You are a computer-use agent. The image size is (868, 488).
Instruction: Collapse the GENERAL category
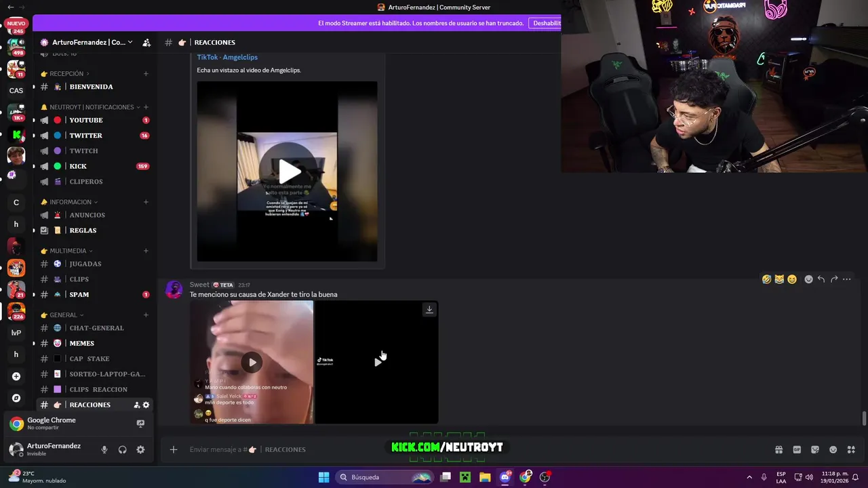click(x=63, y=315)
